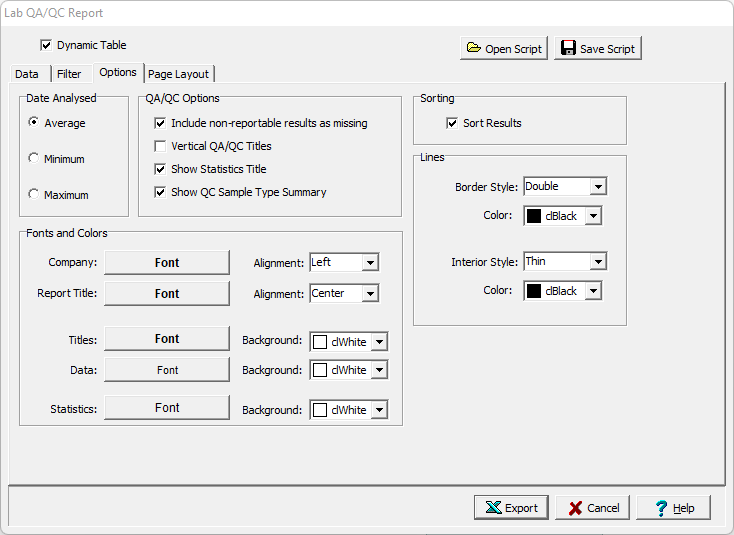The height and width of the screenshot is (535, 734).
Task: Switch to the Page Layout tab
Action: 179,74
